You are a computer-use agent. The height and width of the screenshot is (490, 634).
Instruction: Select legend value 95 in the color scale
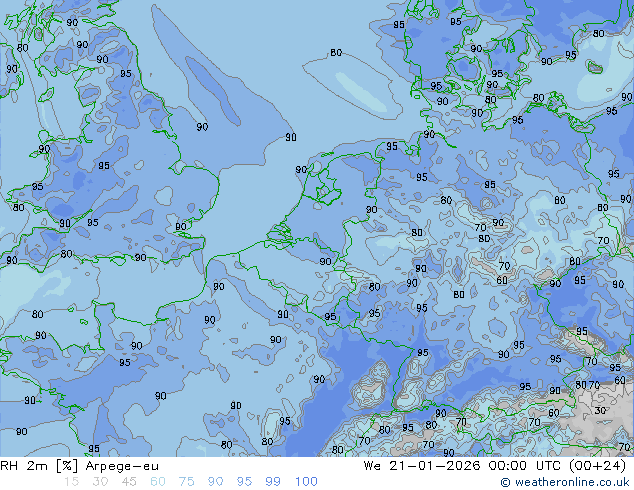coord(244,482)
